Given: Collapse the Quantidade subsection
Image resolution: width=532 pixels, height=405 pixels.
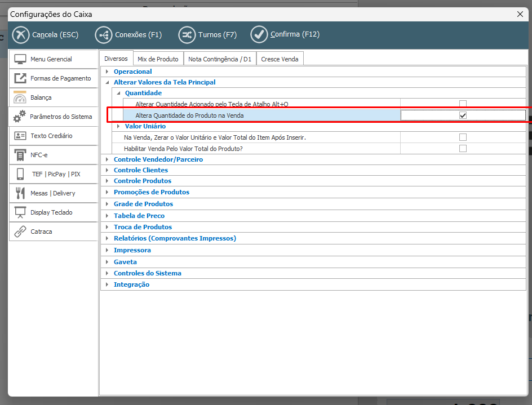Looking at the screenshot, I should 118,93.
